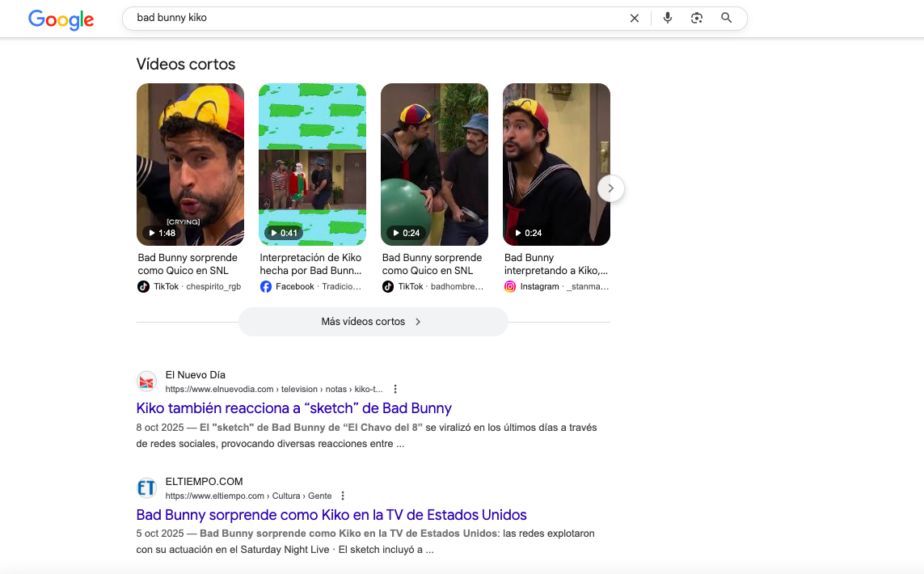Image resolution: width=924 pixels, height=574 pixels.
Task: Play the 0:41 Facebook video thumbnail
Action: coord(312,164)
